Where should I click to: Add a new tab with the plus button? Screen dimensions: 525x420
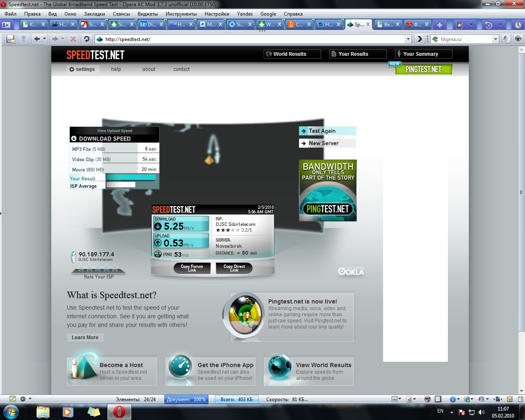pyautogui.click(x=439, y=25)
